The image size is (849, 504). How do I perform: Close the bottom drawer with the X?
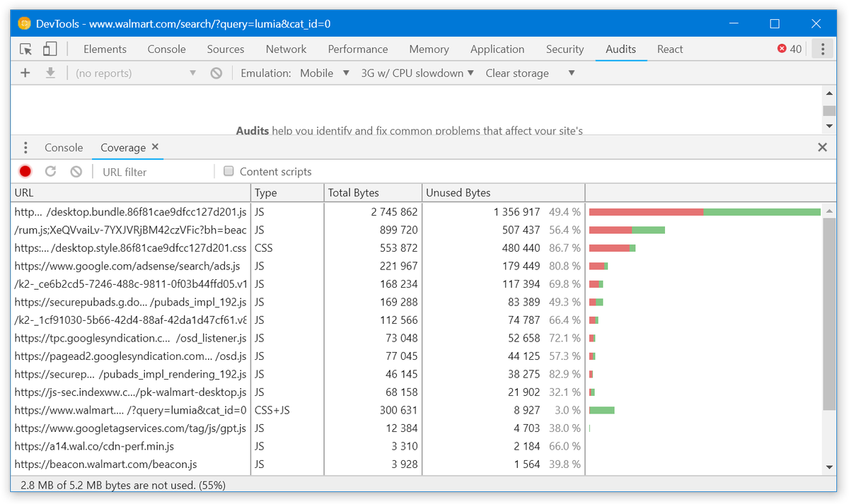tap(822, 147)
